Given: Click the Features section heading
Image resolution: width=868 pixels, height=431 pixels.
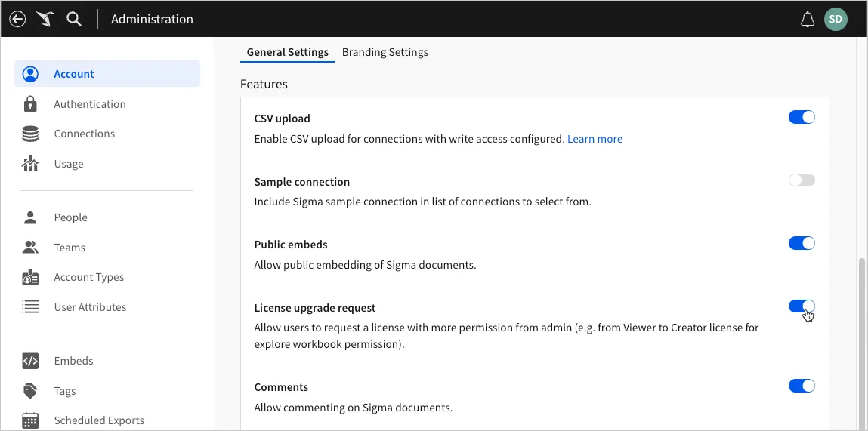Looking at the screenshot, I should (x=264, y=84).
